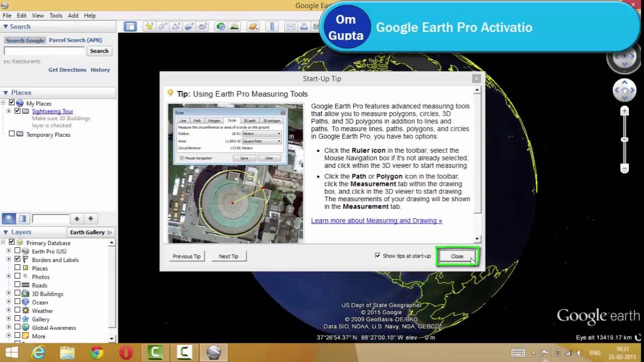Viewport: 644px width, 362px height.
Task: Collapse the Layers panel triangle
Action: [x=6, y=232]
